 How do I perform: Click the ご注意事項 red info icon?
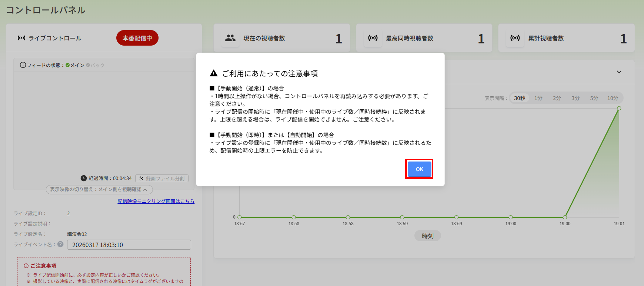pos(26,266)
